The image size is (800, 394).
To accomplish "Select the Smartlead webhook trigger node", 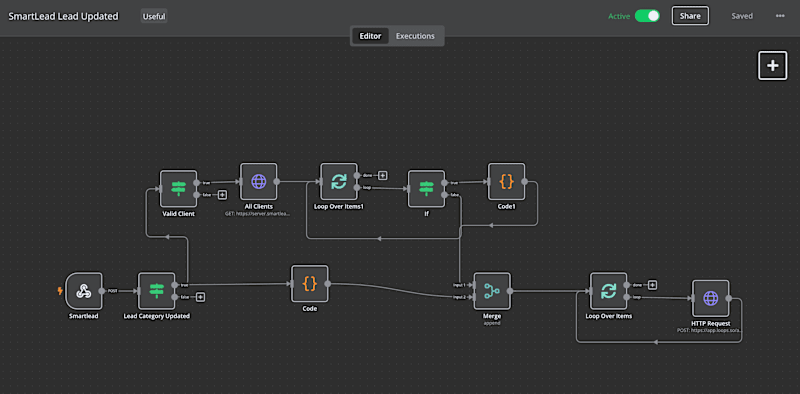I will (84, 291).
